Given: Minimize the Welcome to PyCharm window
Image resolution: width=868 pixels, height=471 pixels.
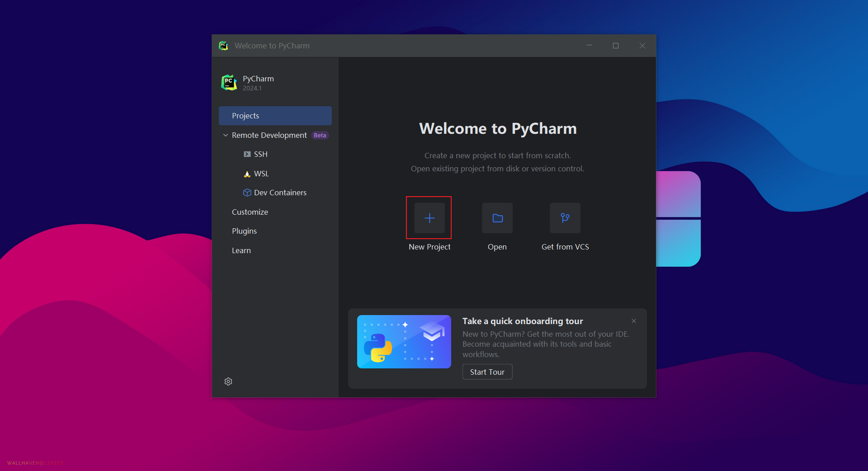Looking at the screenshot, I should [x=590, y=46].
